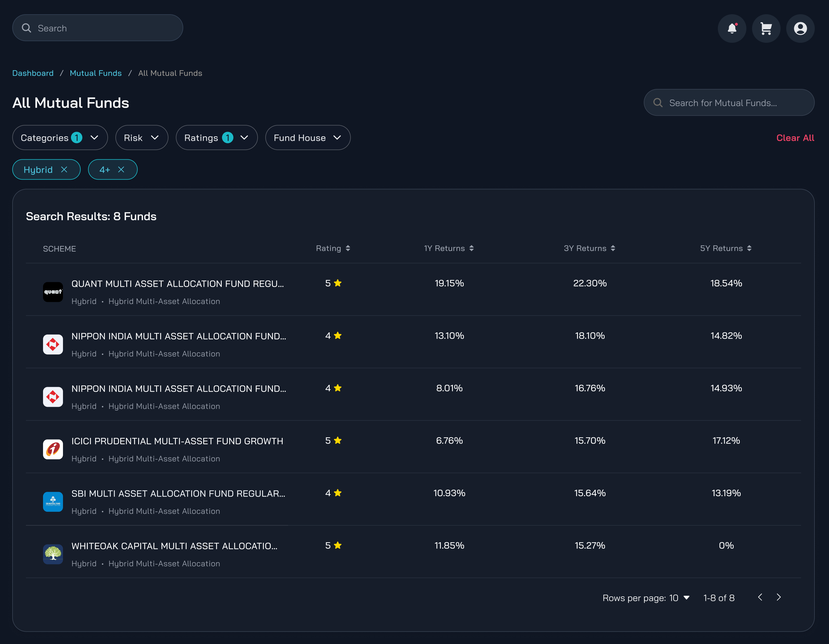Click Clear All filters
The image size is (829, 644).
(x=795, y=138)
